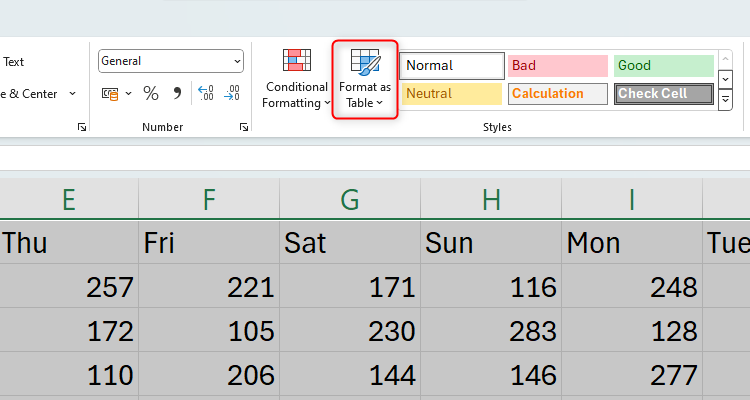Select the Fri header cell
This screenshot has height=400, width=750.
(x=209, y=242)
